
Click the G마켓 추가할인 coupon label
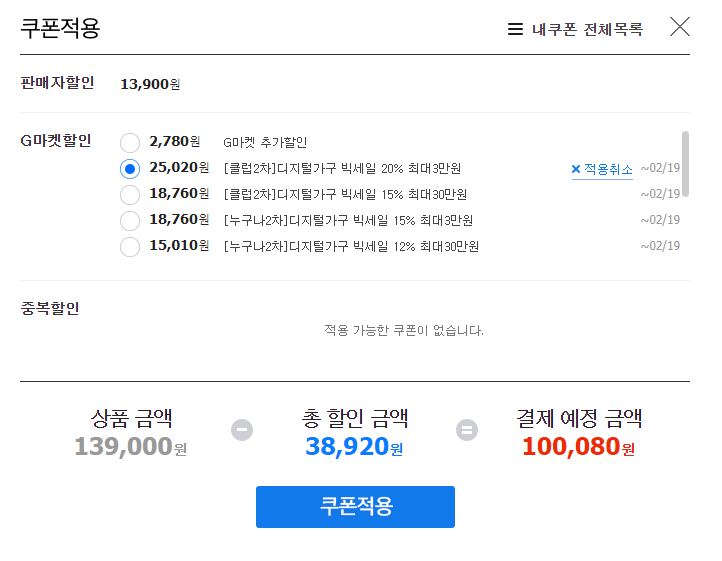265,142
